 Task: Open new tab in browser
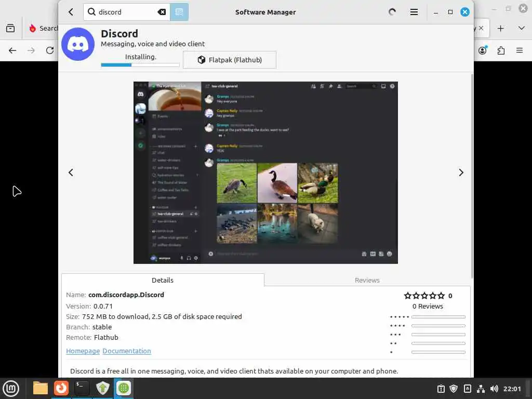tap(500, 28)
